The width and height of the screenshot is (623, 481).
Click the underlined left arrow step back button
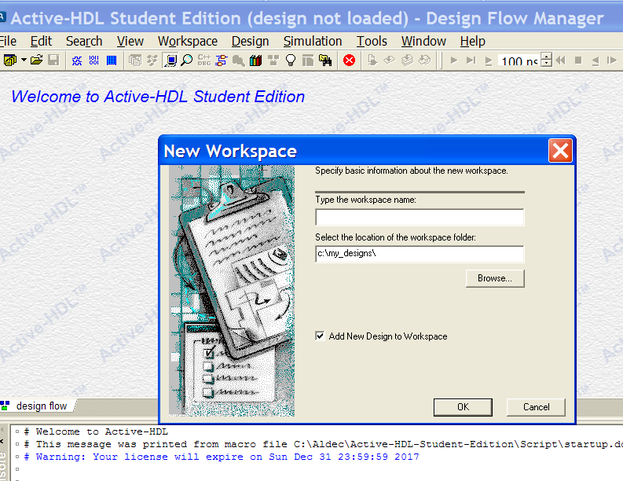point(595,61)
